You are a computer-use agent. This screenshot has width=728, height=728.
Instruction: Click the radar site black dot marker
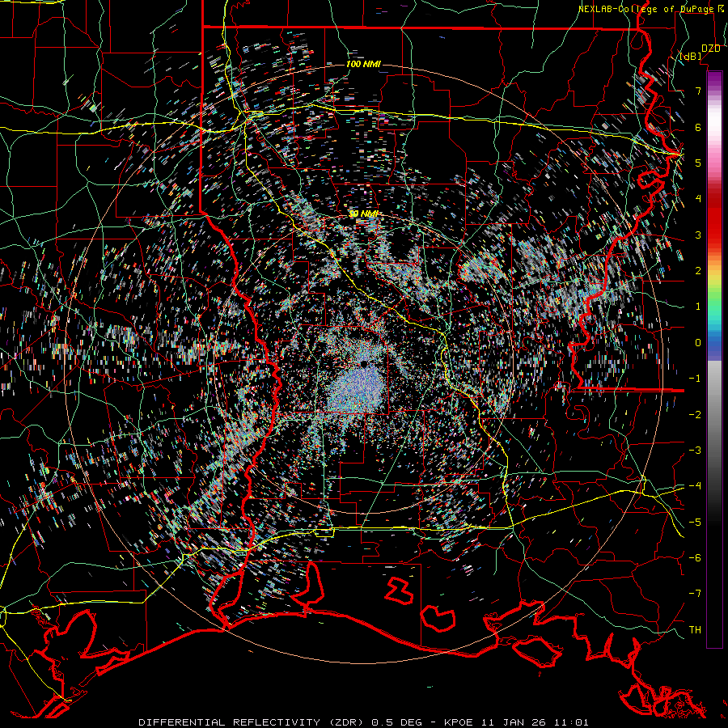click(364, 364)
